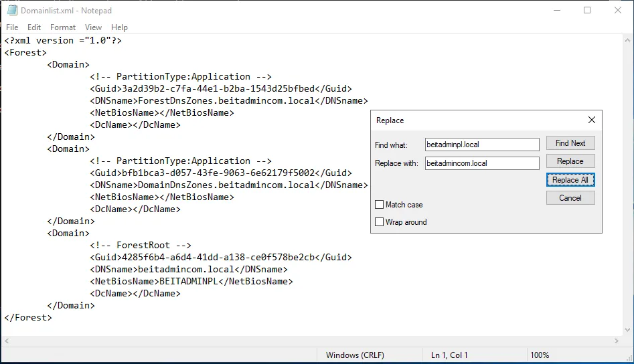
Task: Click the Notepad app icon in title bar
Action: coord(11,10)
